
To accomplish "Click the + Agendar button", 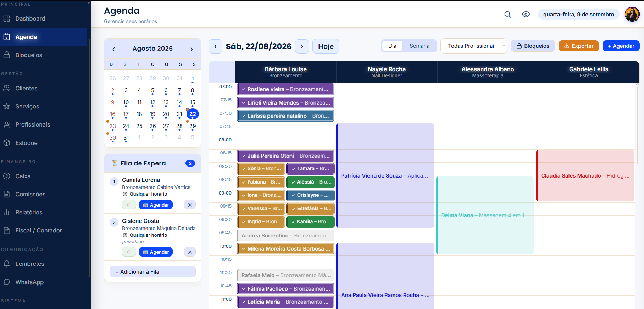I will (621, 46).
